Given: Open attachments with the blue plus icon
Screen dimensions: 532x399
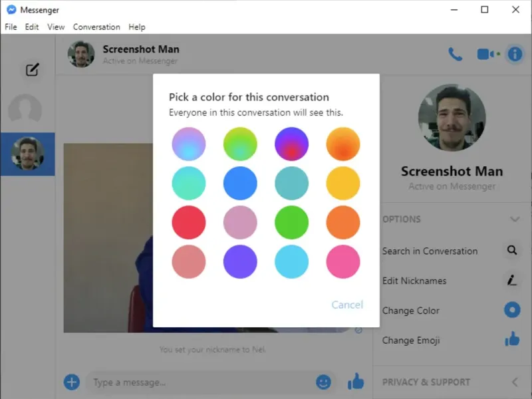Looking at the screenshot, I should pos(72,382).
